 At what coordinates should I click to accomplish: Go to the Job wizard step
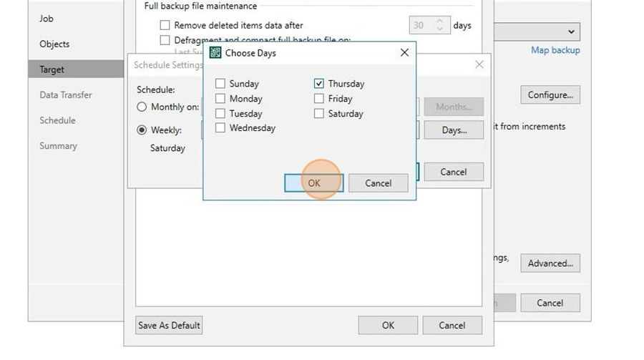click(47, 19)
